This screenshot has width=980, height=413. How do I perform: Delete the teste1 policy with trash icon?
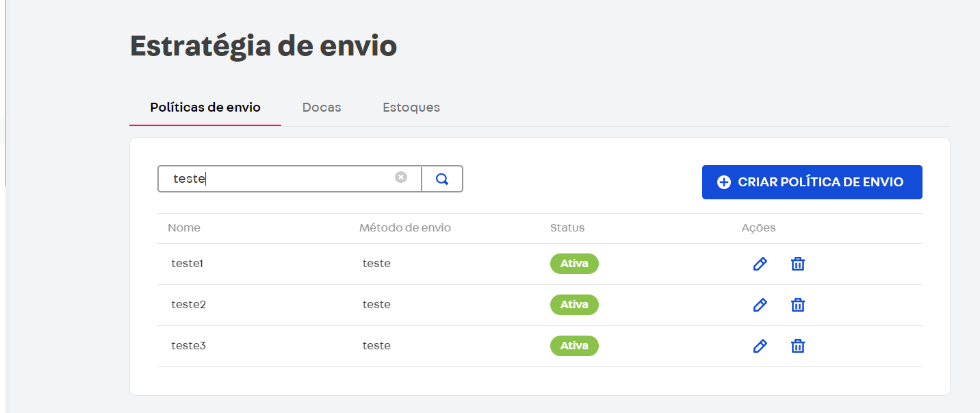click(x=798, y=264)
